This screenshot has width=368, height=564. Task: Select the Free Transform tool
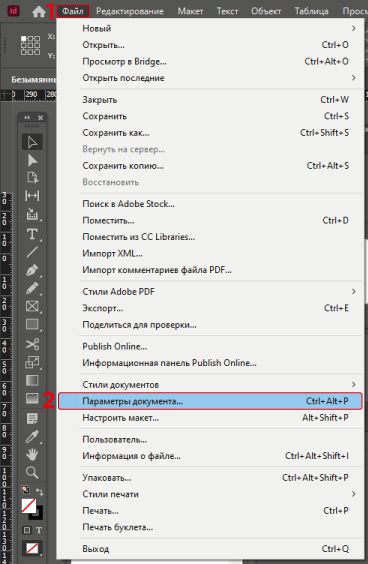pyautogui.click(x=32, y=362)
